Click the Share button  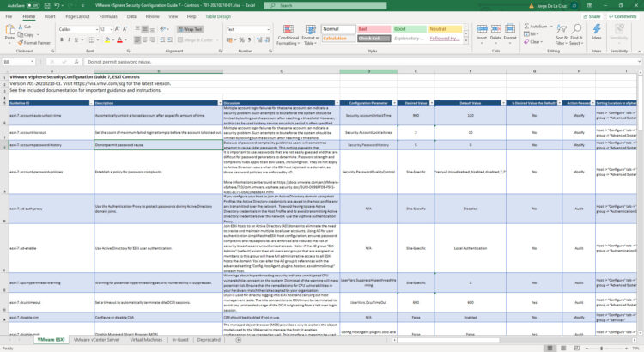(x=592, y=16)
